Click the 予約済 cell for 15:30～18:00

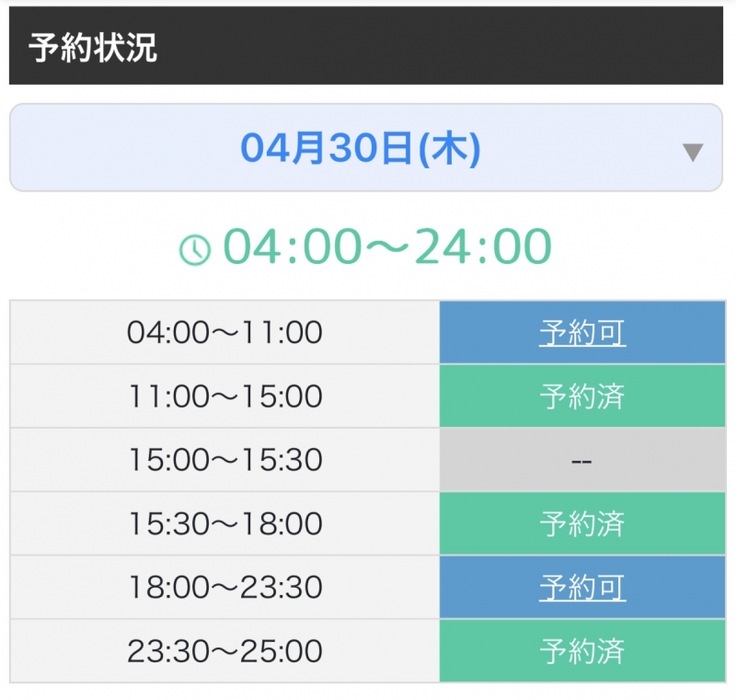point(581,524)
